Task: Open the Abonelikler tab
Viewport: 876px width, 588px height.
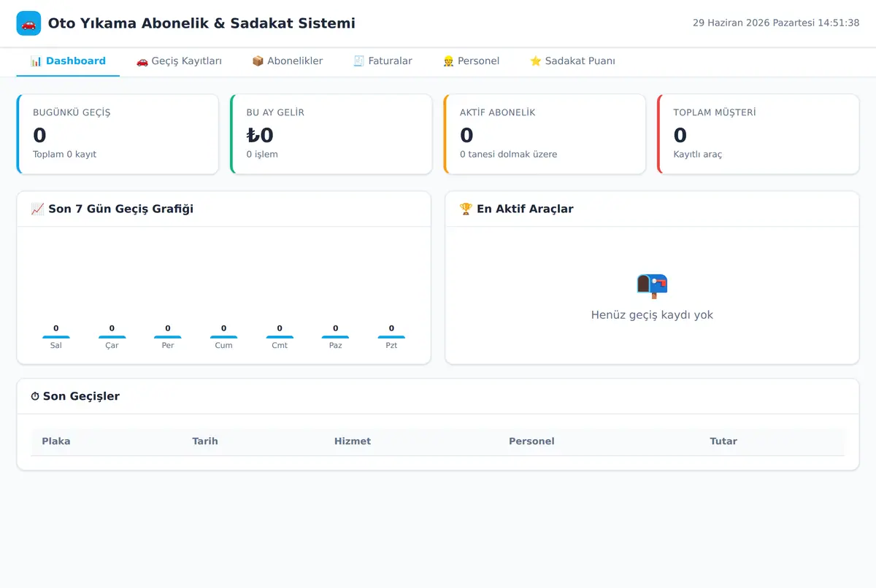Action: (287, 61)
